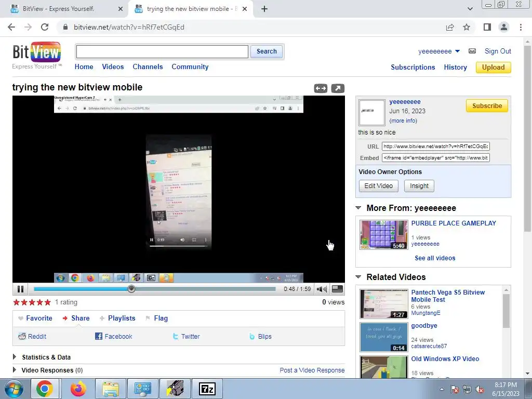Expand uploader details via (more info)
Screen dimensions: 532x399
coord(403,121)
